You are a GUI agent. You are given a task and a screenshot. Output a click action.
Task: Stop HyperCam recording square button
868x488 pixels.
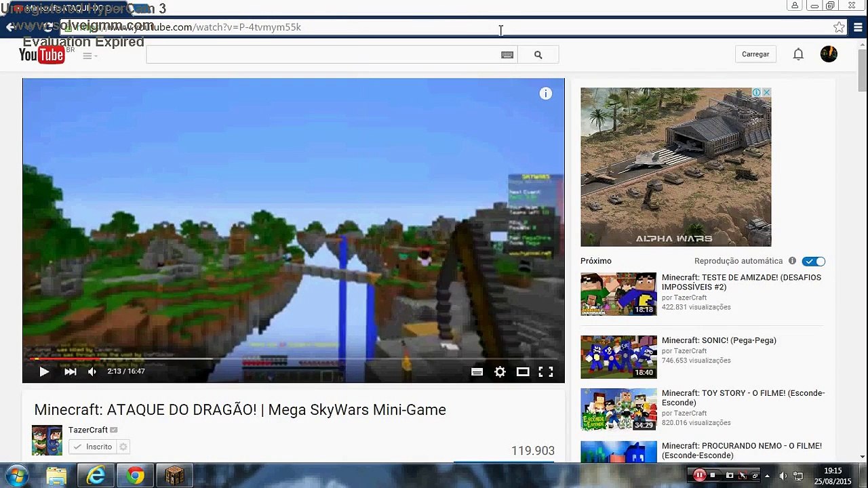[713, 476]
